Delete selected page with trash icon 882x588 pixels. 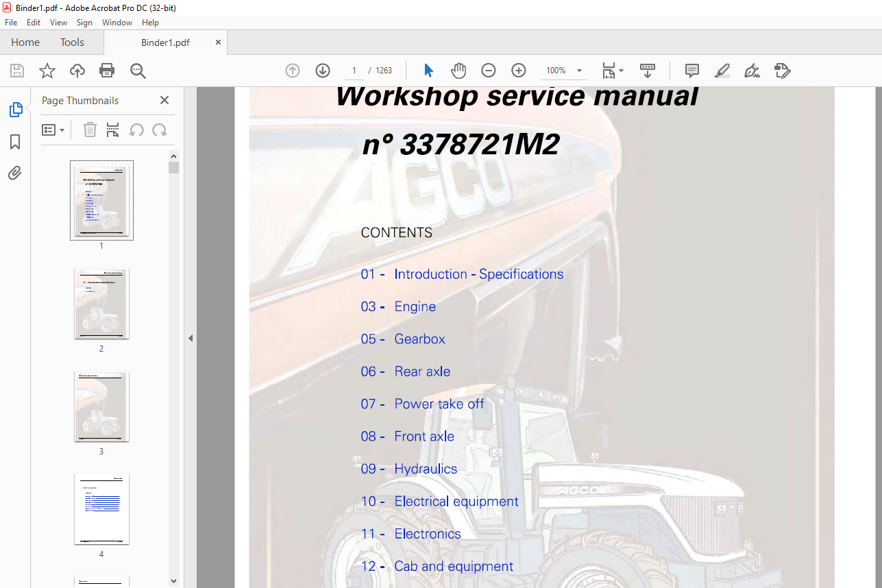click(90, 130)
